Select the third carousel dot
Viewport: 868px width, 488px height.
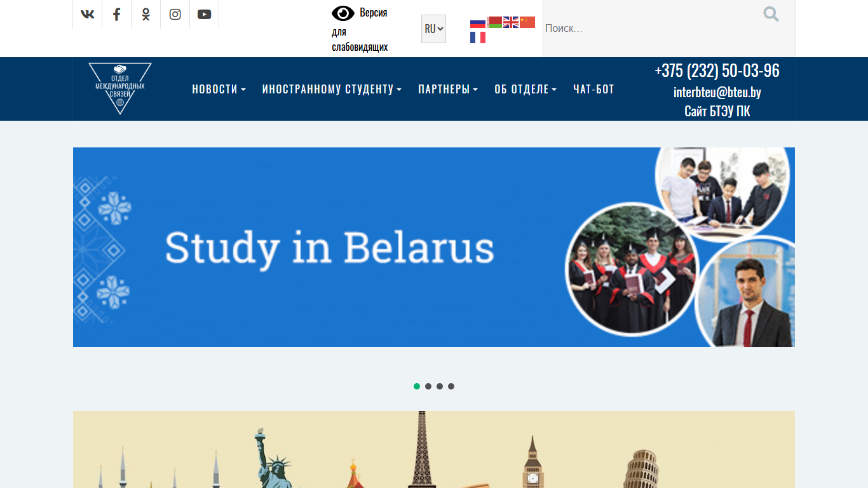click(x=440, y=386)
